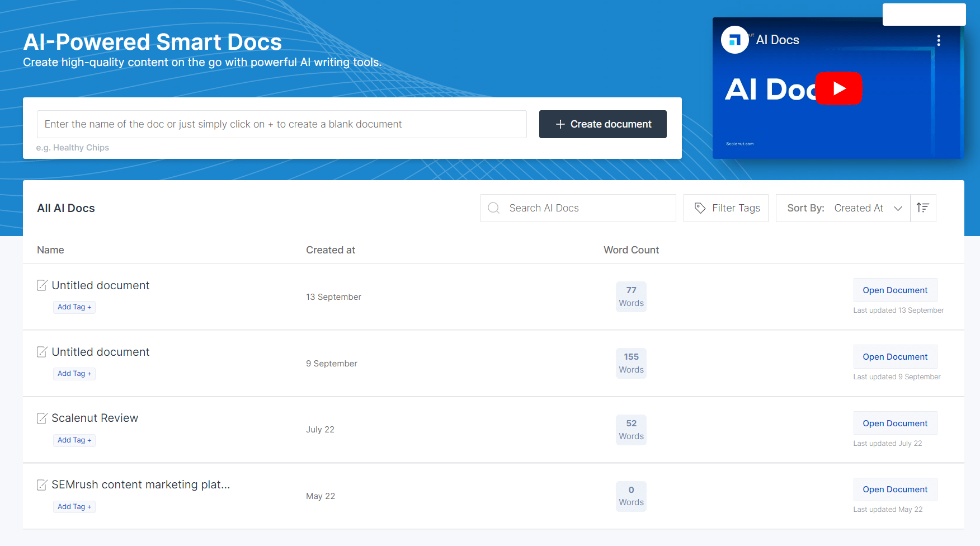Viewport: 980px width, 546px height.
Task: Select the rename pencil icon on Scalenut Review
Action: (x=42, y=418)
